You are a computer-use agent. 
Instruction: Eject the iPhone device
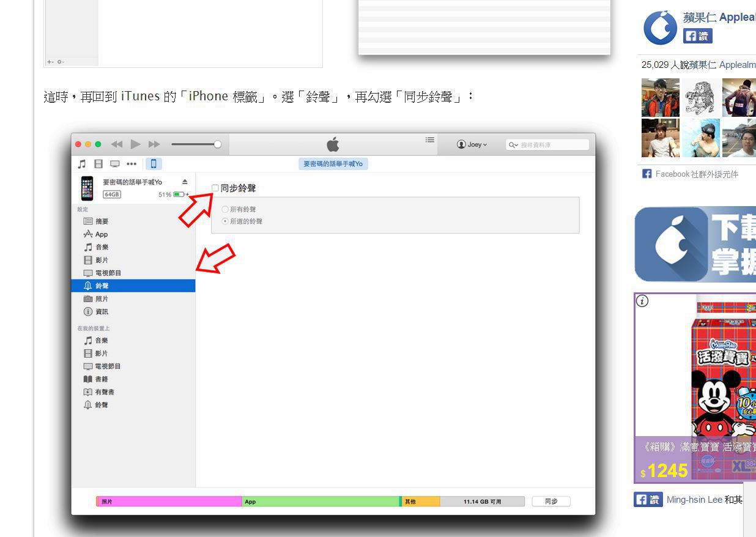pos(185,182)
